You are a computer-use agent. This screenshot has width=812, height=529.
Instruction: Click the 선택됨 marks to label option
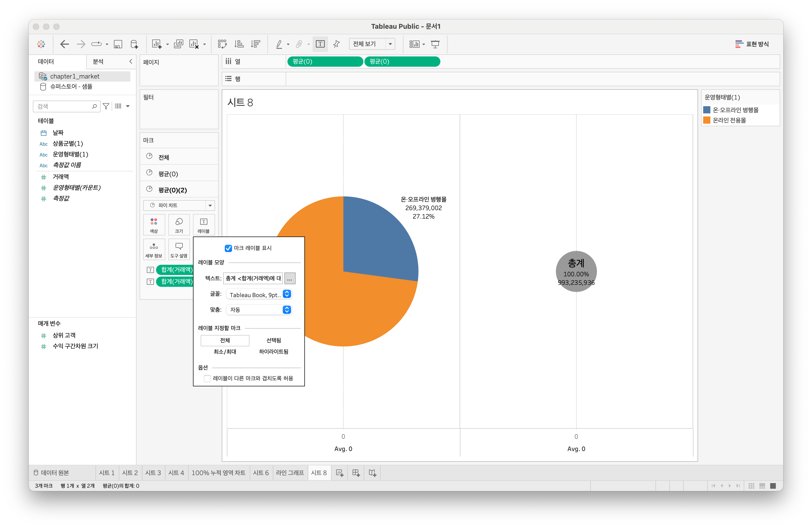[274, 340]
